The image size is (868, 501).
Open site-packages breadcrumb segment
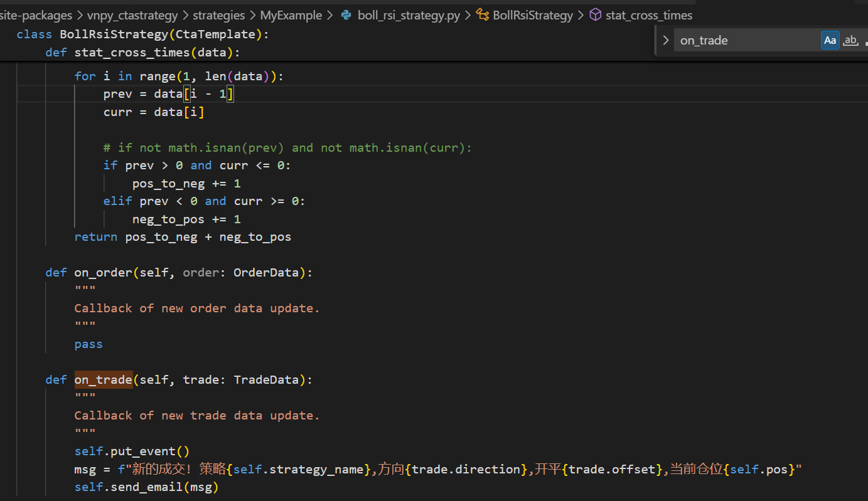click(36, 15)
